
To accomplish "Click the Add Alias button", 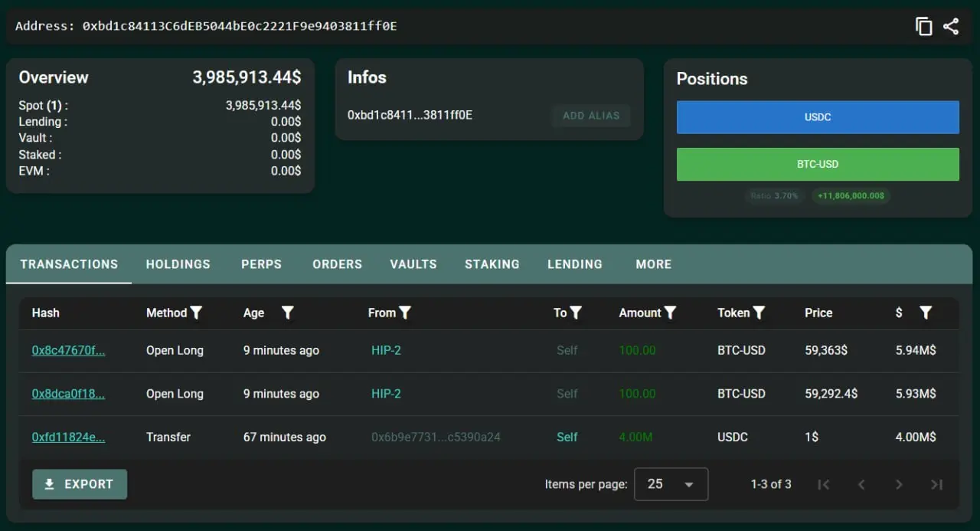I will (591, 116).
